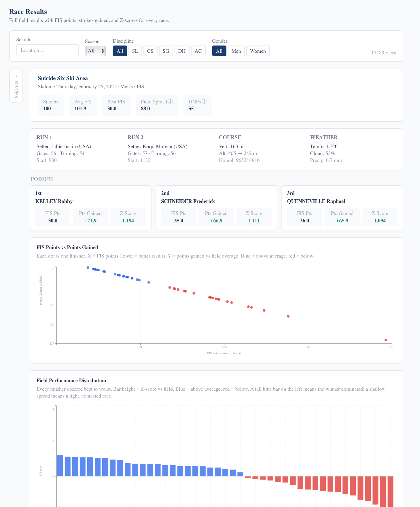
Task: Expand the collapsed Races sidebar chevron
Action: (16, 76)
